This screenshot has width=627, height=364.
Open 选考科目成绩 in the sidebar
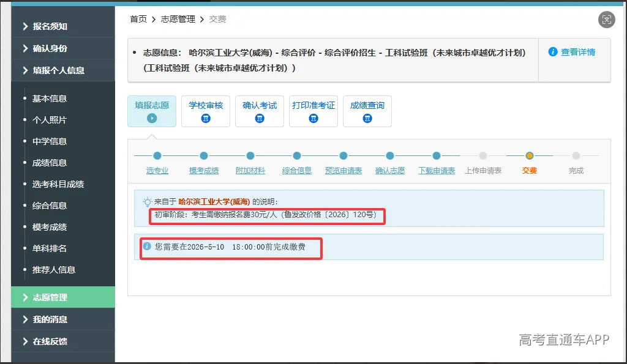coord(58,184)
